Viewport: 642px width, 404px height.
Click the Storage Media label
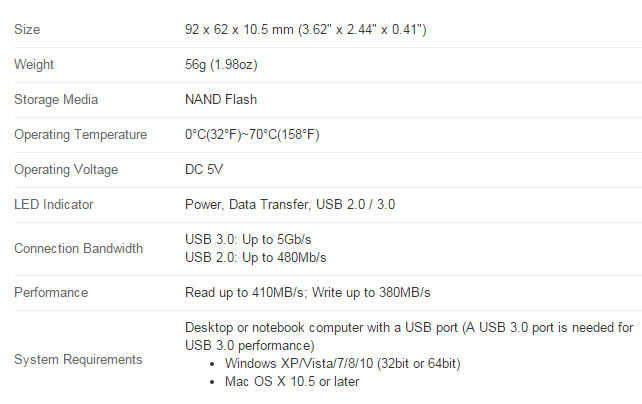click(x=56, y=100)
